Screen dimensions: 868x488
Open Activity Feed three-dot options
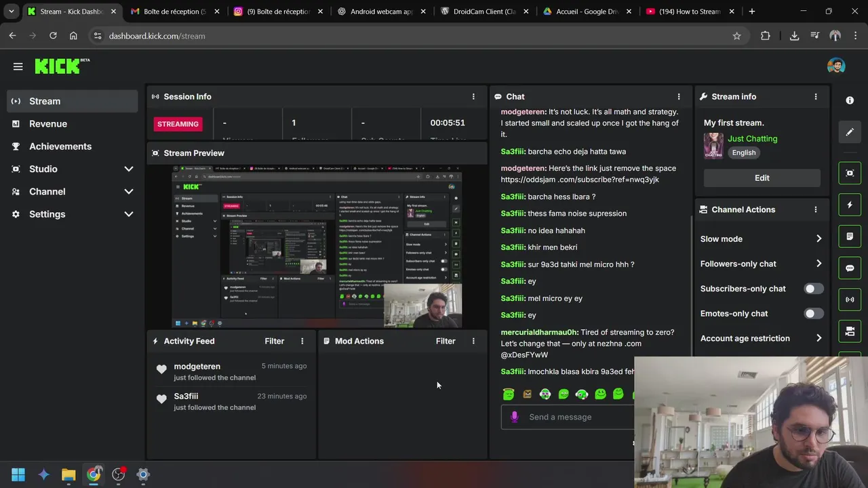302,341
